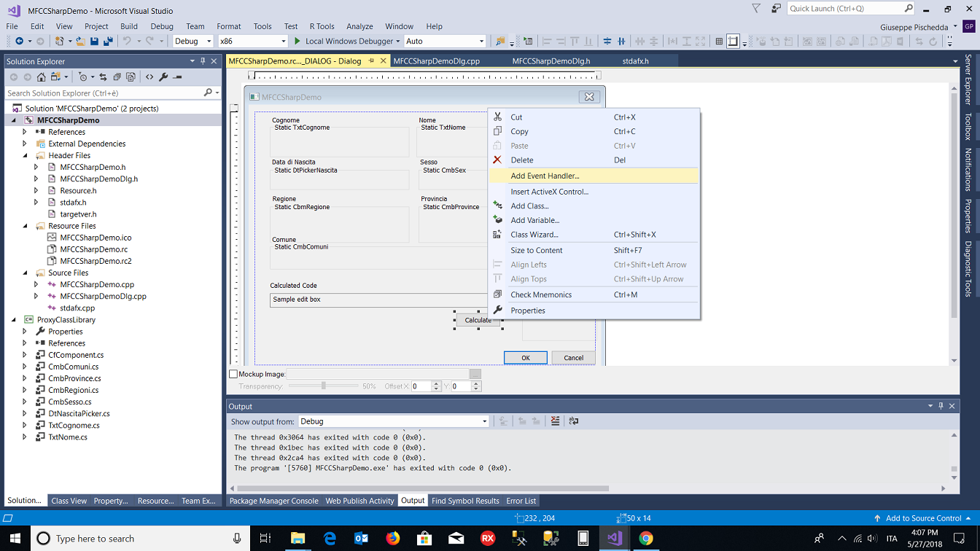Click Add to Source Control
This screenshot has width=980, height=551.
[x=923, y=518]
